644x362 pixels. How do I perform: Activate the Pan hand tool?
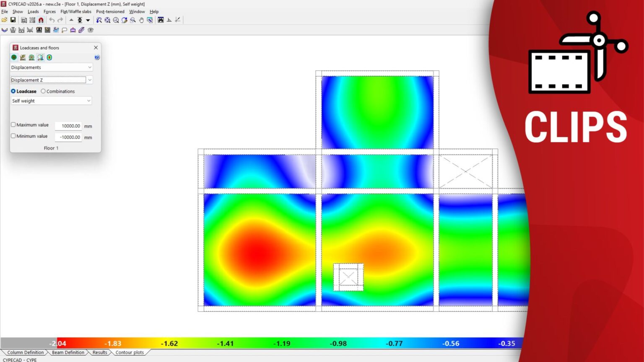[142, 20]
